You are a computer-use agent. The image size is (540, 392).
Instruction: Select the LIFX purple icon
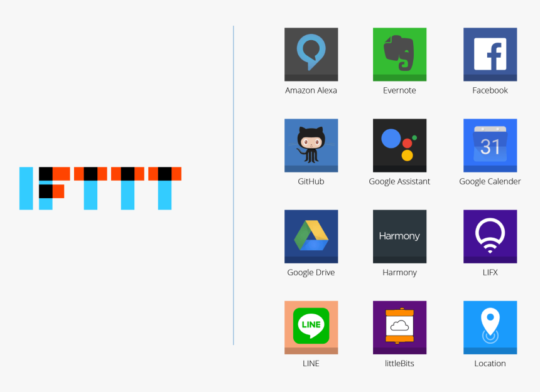490,236
